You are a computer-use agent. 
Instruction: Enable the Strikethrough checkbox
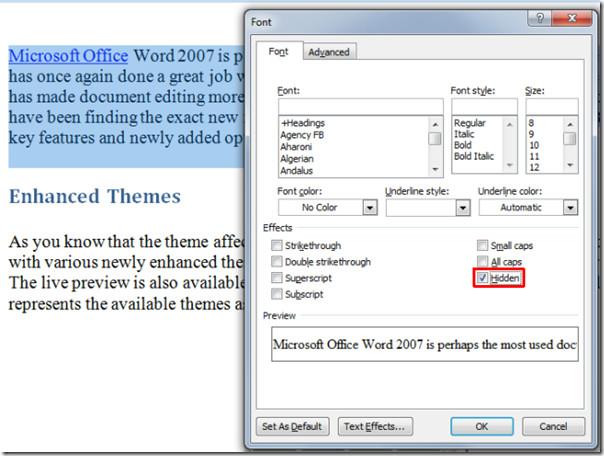(277, 245)
